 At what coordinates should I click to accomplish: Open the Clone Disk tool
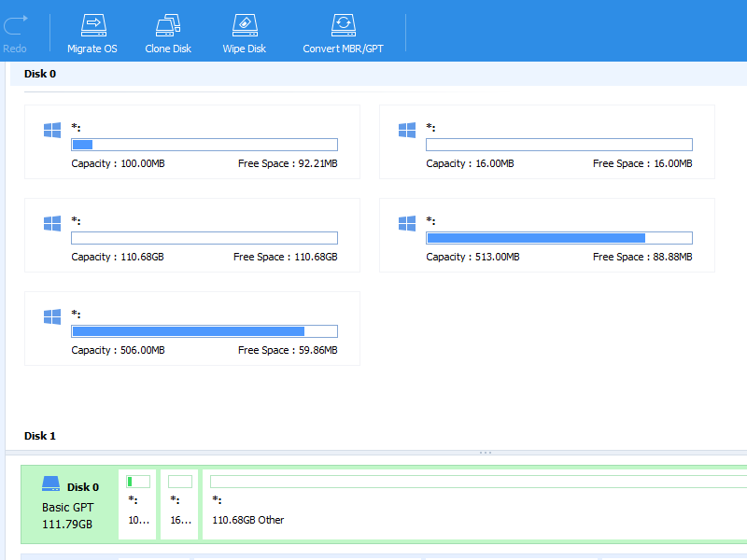[x=168, y=25]
